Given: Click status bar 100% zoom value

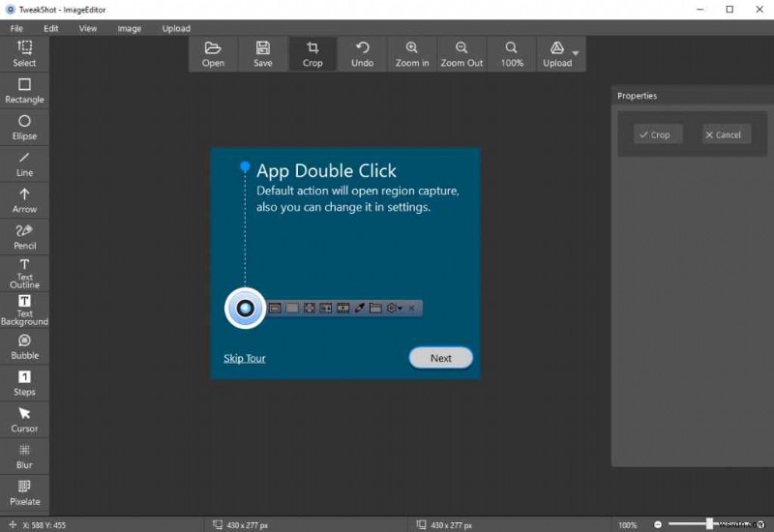Looking at the screenshot, I should click(627, 525).
